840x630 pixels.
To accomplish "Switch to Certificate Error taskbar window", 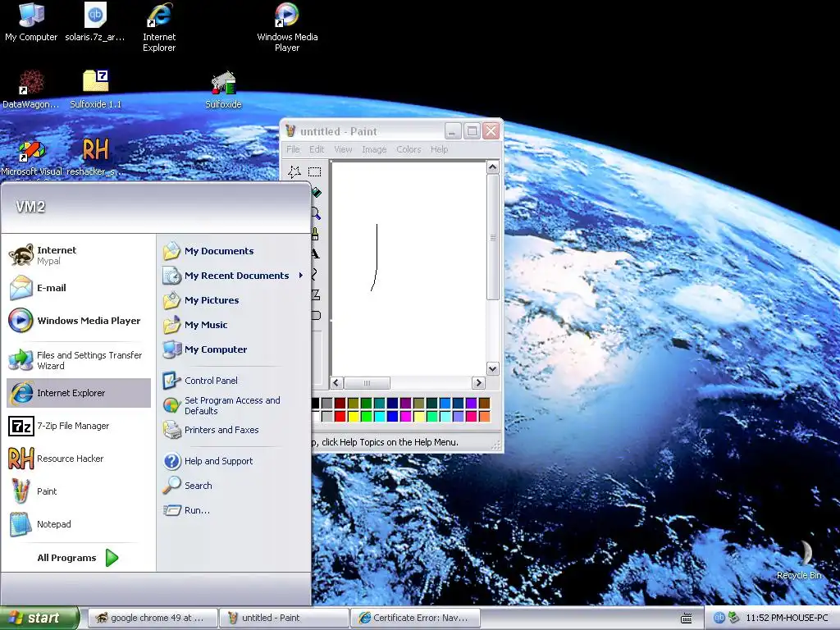I will pyautogui.click(x=416, y=618).
